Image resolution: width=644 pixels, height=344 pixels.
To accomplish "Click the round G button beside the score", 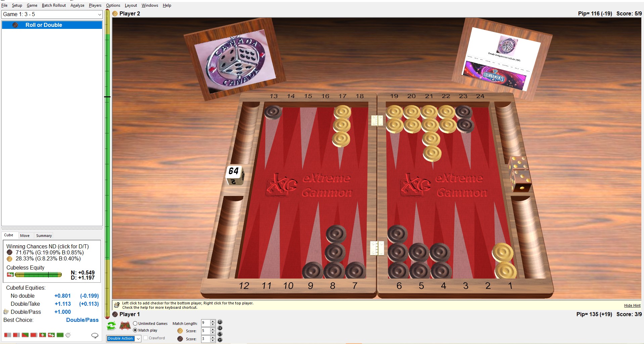I will (x=220, y=340).
